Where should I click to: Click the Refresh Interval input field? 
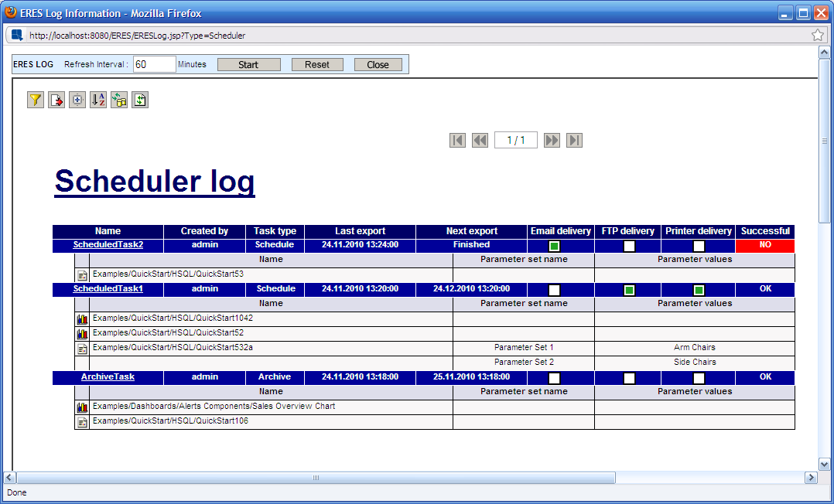(154, 64)
